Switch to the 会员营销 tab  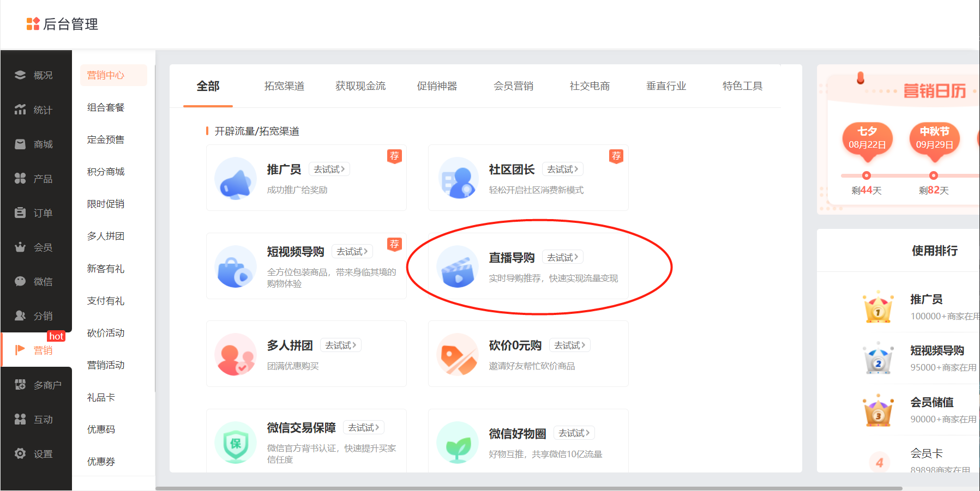coord(513,86)
